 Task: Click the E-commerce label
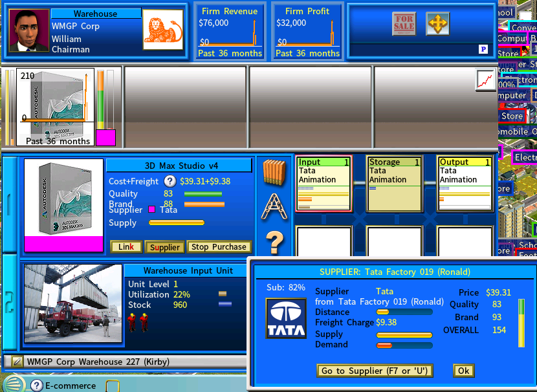(x=71, y=386)
